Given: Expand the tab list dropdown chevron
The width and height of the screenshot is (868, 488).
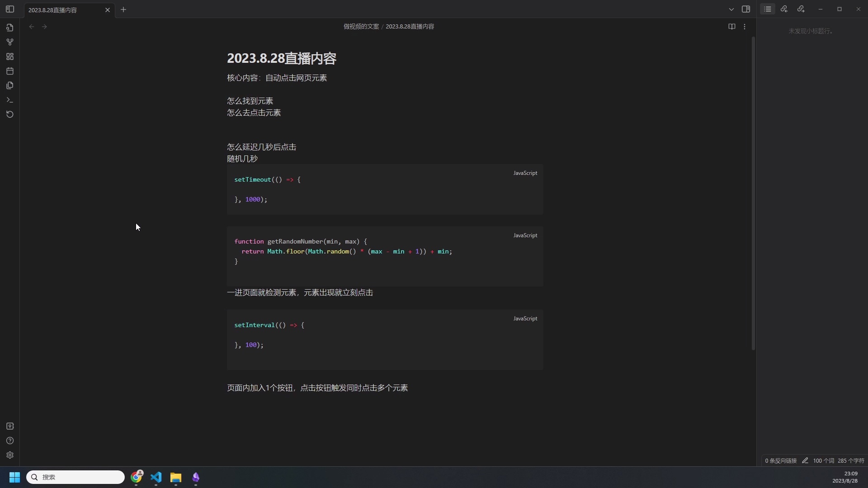Looking at the screenshot, I should click(x=731, y=9).
